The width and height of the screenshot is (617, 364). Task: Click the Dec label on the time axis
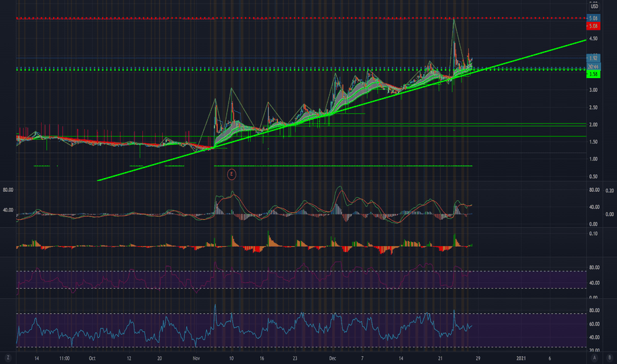tap(332, 358)
